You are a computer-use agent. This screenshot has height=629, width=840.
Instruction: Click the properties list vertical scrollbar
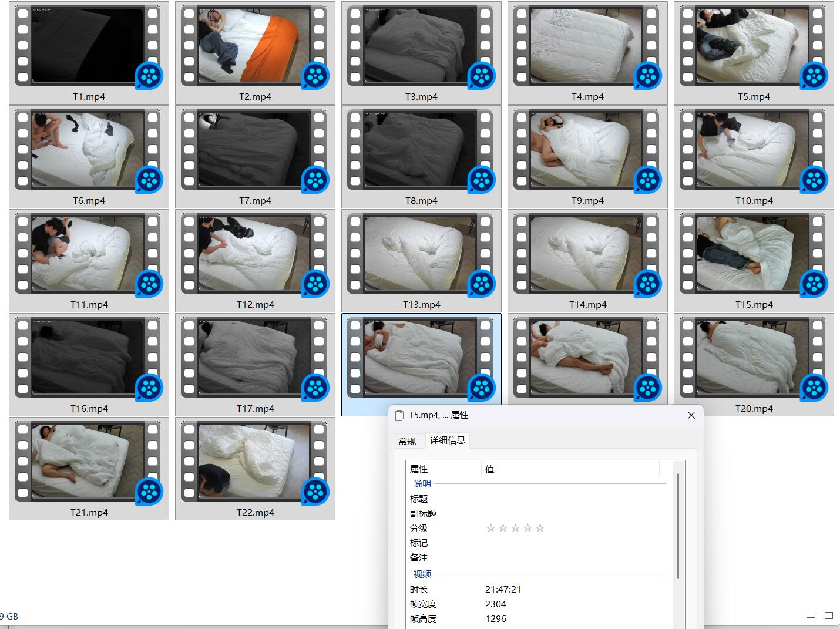point(678,526)
